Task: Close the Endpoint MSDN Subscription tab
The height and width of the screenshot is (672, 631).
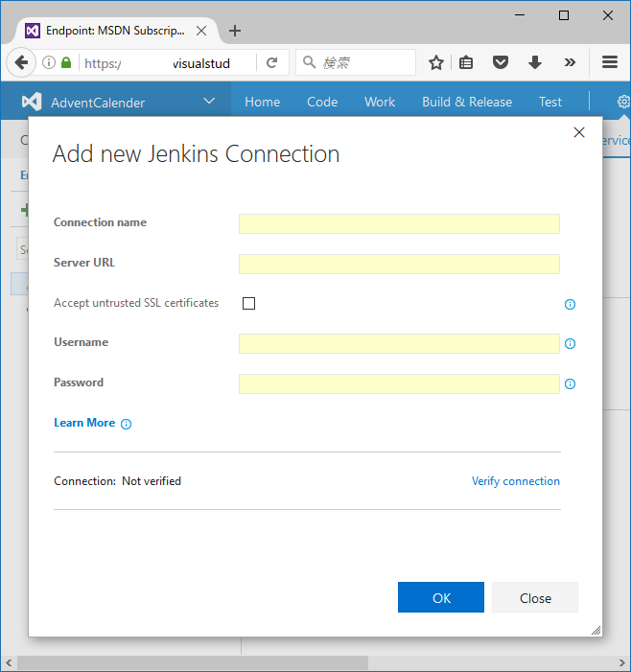Action: (201, 31)
